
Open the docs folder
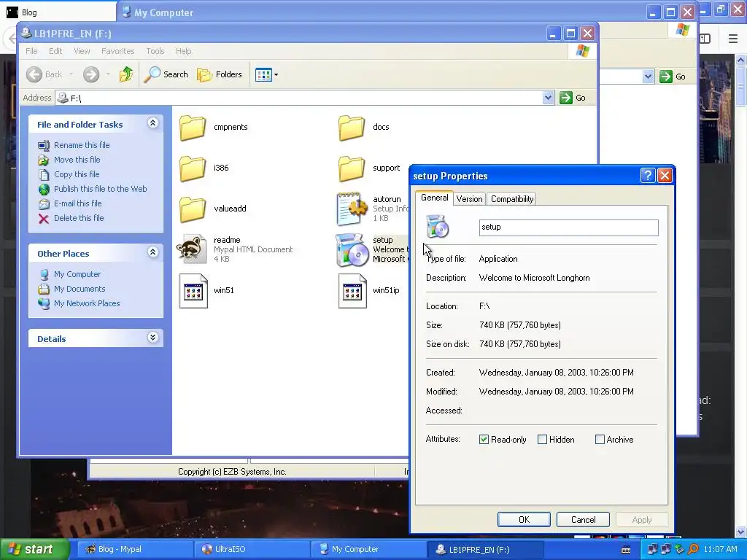coord(352,128)
